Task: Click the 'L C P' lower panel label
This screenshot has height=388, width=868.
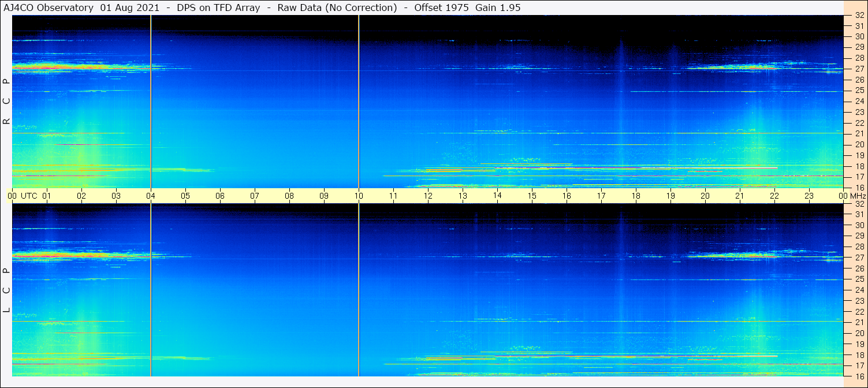Action: [x=6, y=290]
